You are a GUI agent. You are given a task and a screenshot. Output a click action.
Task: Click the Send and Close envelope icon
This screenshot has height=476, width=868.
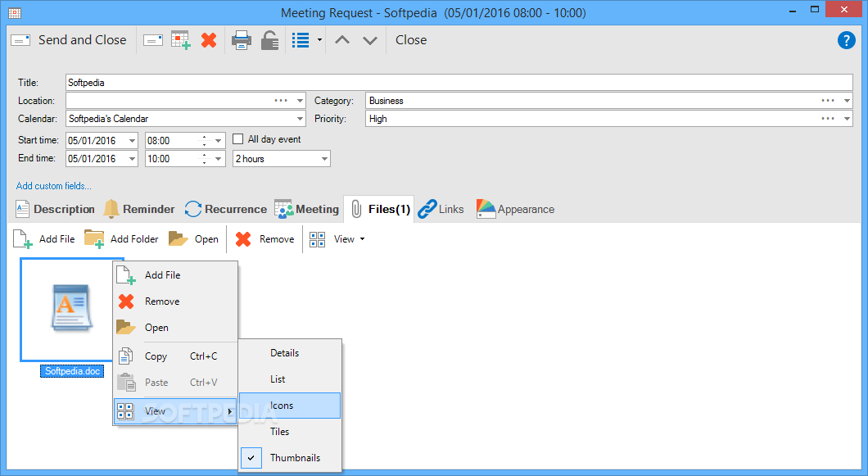click(x=20, y=40)
